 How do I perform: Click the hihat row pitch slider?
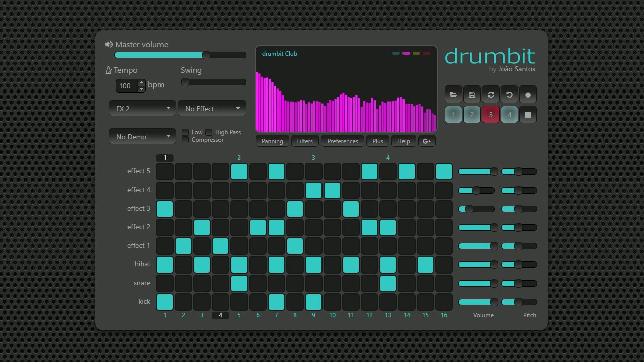(519, 264)
